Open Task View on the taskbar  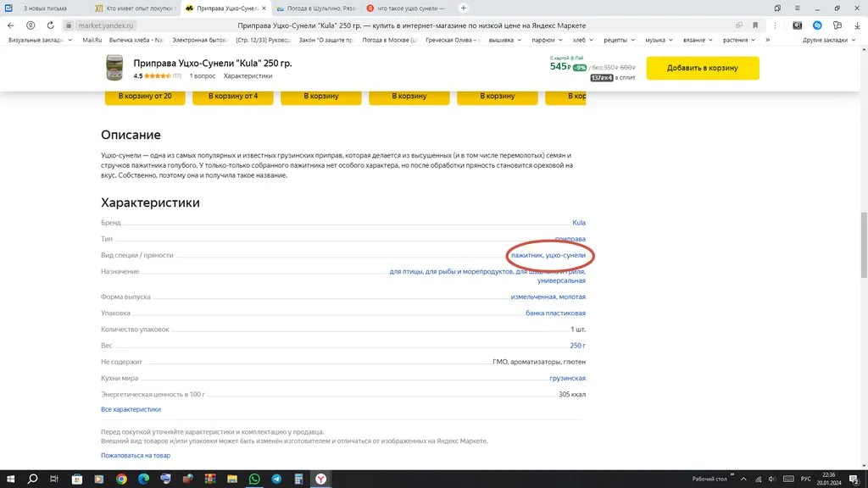(x=53, y=479)
